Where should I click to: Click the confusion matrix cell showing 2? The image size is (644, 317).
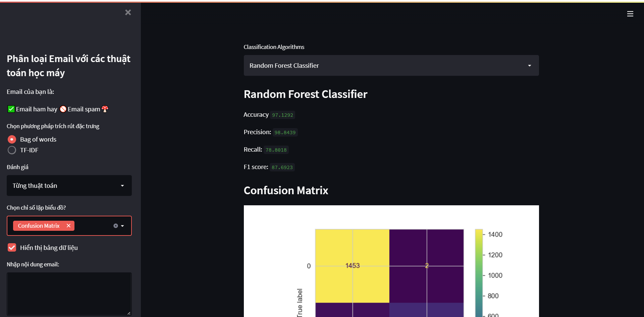[x=427, y=266]
